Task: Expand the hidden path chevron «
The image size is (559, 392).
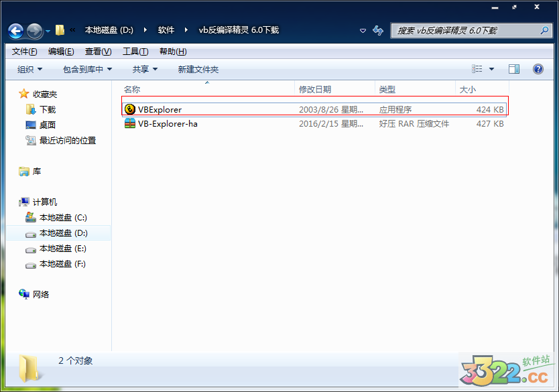Action: (x=73, y=30)
